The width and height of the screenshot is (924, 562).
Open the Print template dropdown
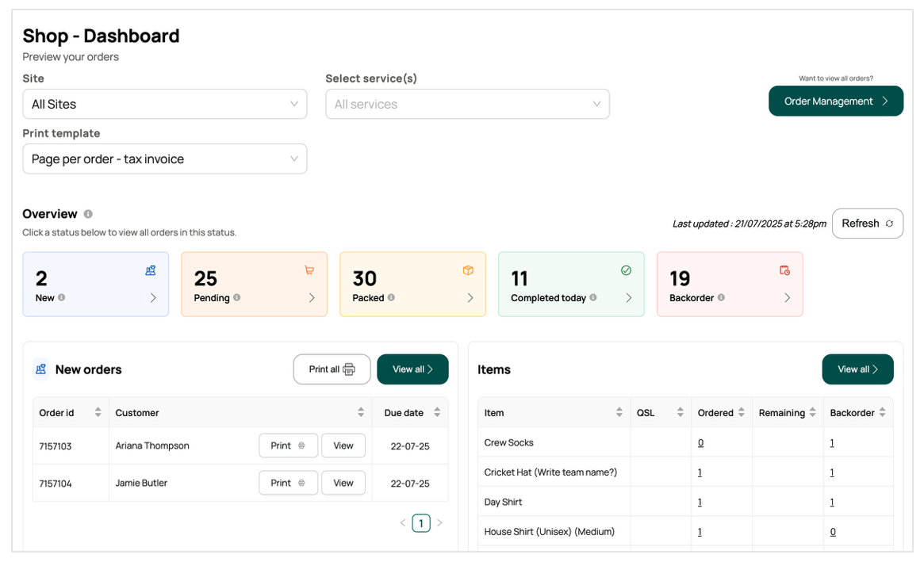[165, 159]
